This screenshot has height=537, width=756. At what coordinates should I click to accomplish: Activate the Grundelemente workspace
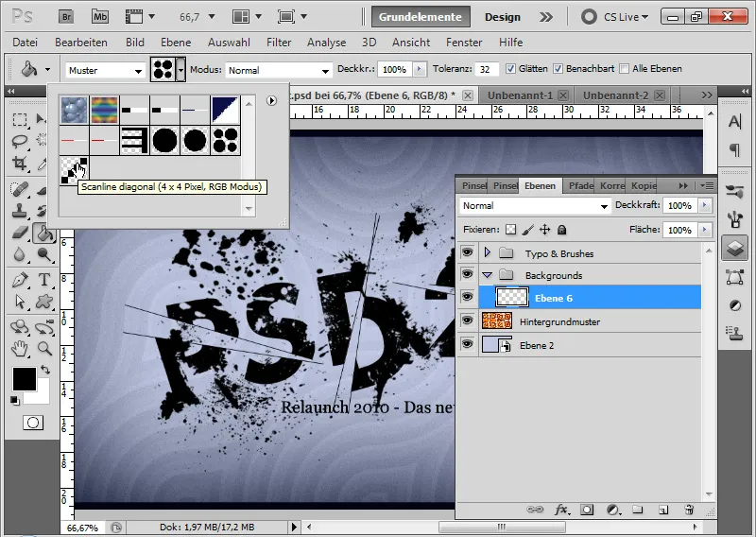[x=421, y=17]
